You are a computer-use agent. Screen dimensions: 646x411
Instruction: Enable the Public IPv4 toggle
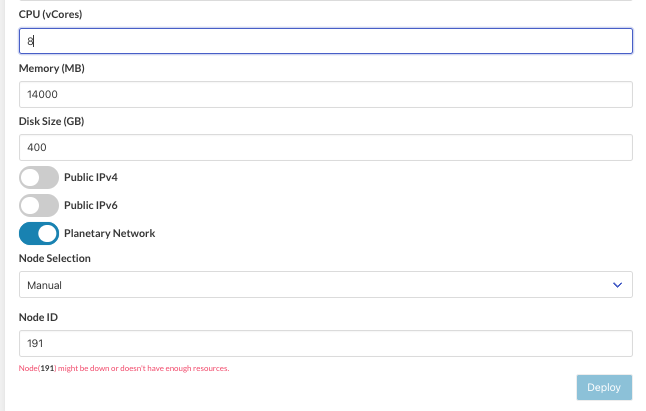tap(39, 177)
